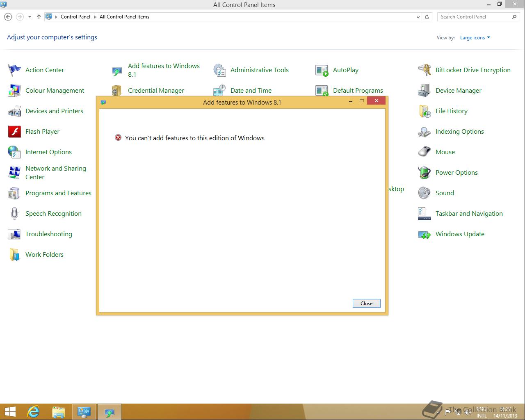Click the dialog's title bar icon
The width and height of the screenshot is (525, 420).
(x=103, y=102)
